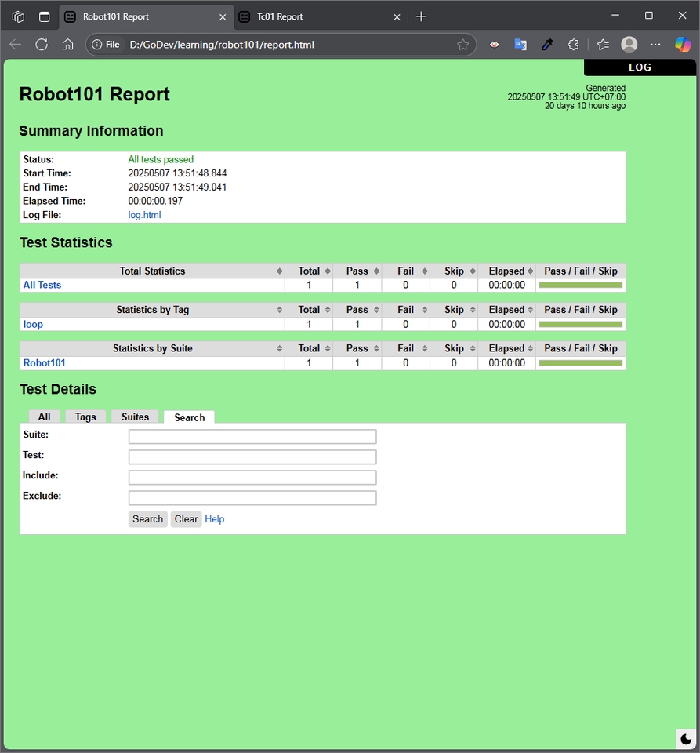Screen dimensions: 700x753
Task: Sort Total Statistics by Total column
Action: [x=309, y=271]
